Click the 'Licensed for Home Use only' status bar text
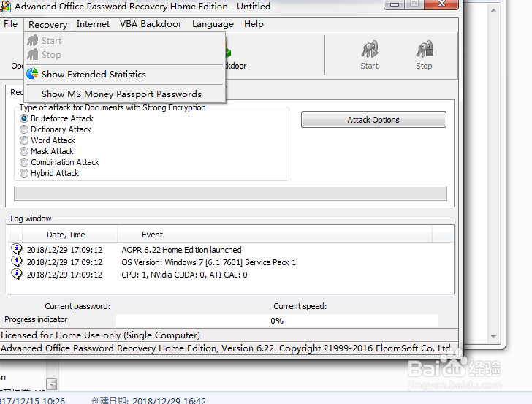 point(100,335)
